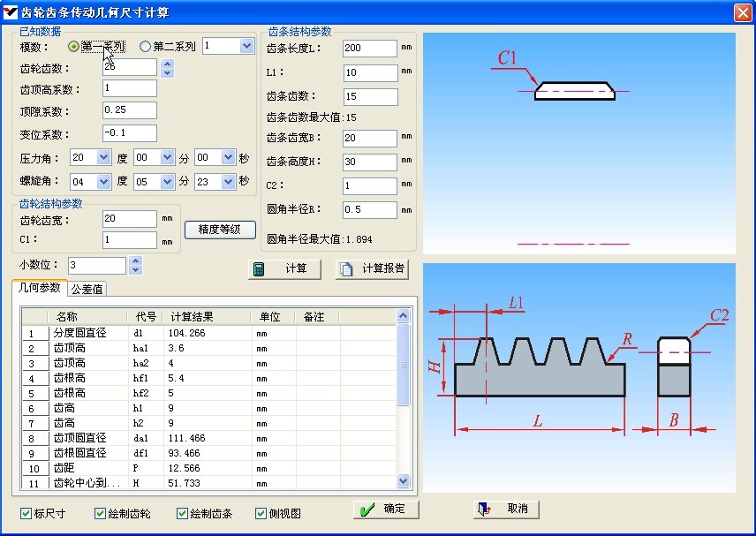Click the 精度等级 button
This screenshot has width=756, height=536.
pyautogui.click(x=220, y=230)
